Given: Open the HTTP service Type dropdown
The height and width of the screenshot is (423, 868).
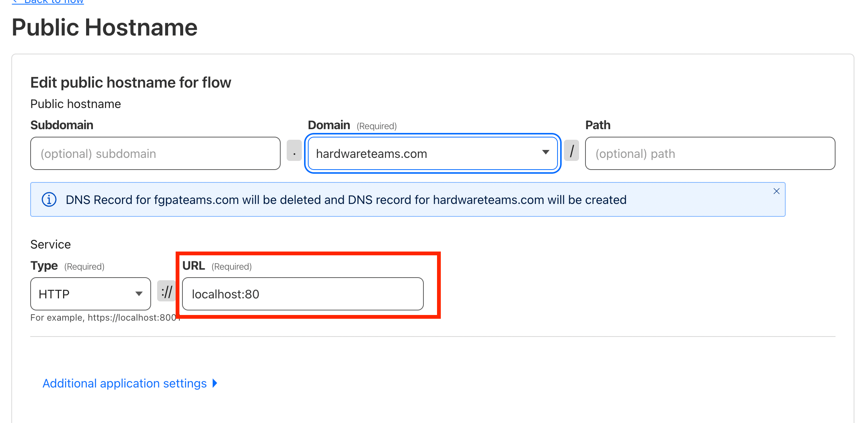Looking at the screenshot, I should tap(91, 294).
